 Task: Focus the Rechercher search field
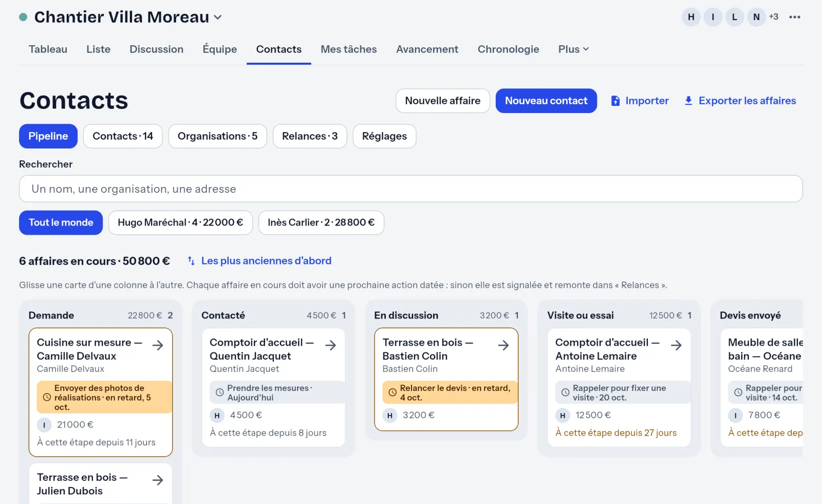pyautogui.click(x=411, y=189)
